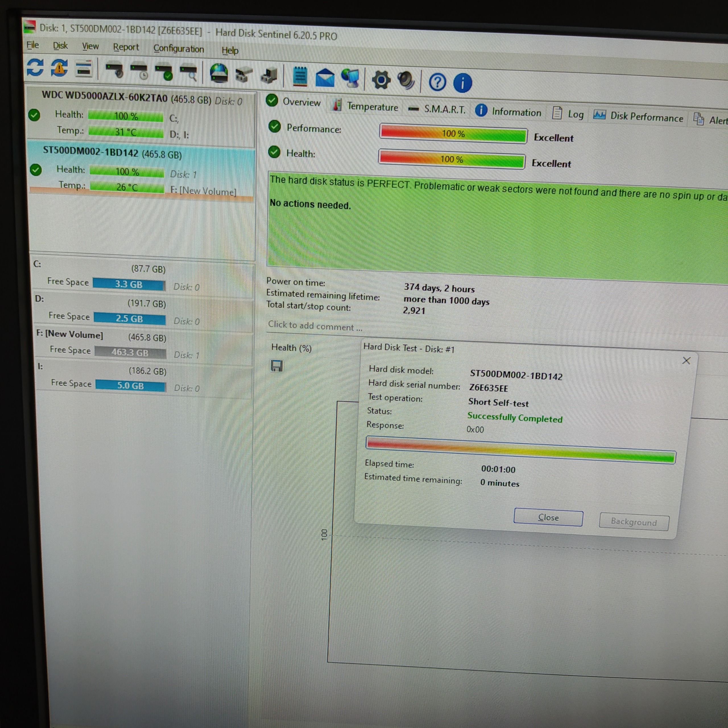Click the blue info about icon
728x728 pixels.
462,83
